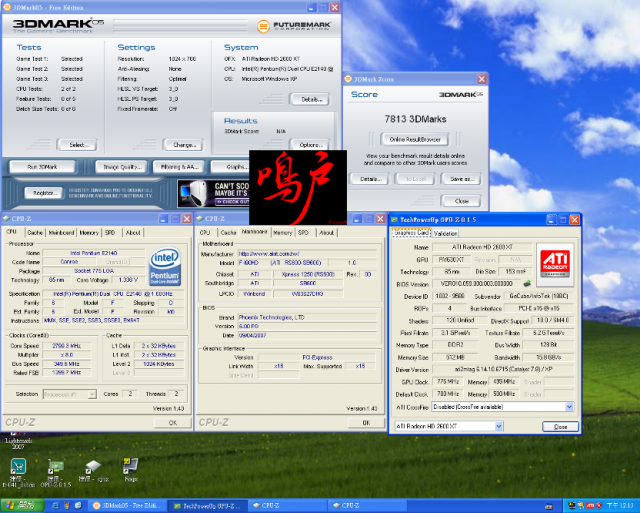Click the 'Phoenix Technologies, LTD' BIOS brand field
This screenshot has height=513, width=640.
307,317
